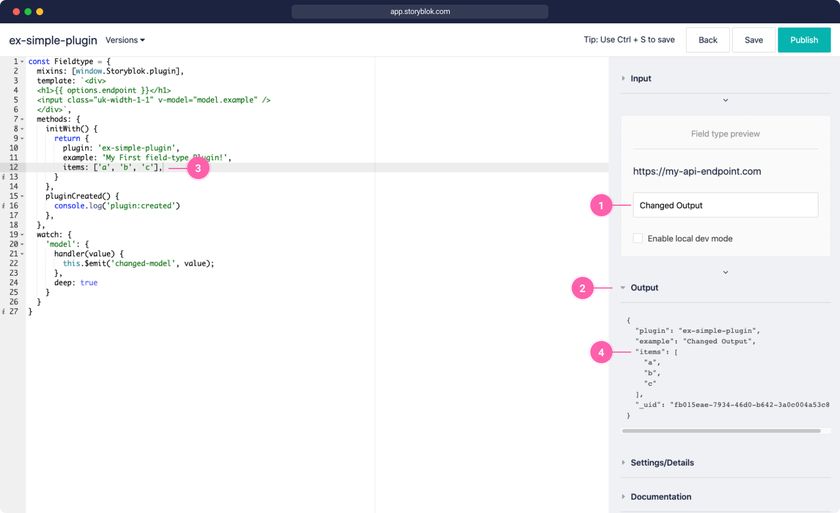Click info marker on line 16 gutter
The width and height of the screenshot is (840, 513).
pos(4,206)
